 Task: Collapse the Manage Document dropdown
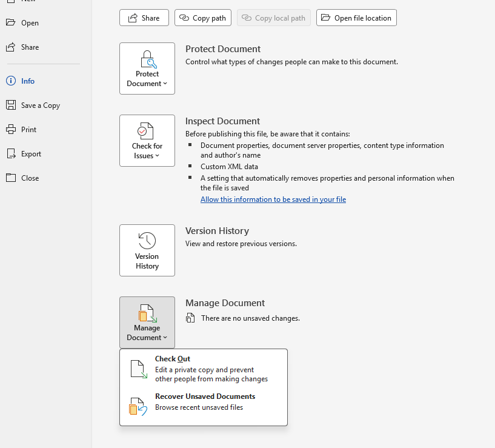click(x=147, y=323)
